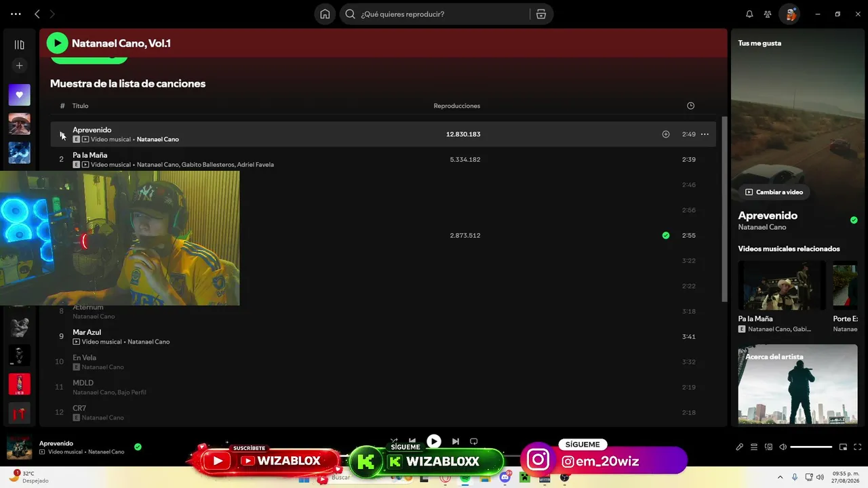The image size is (868, 488).
Task: Open Connect to a device icon
Action: tap(768, 447)
